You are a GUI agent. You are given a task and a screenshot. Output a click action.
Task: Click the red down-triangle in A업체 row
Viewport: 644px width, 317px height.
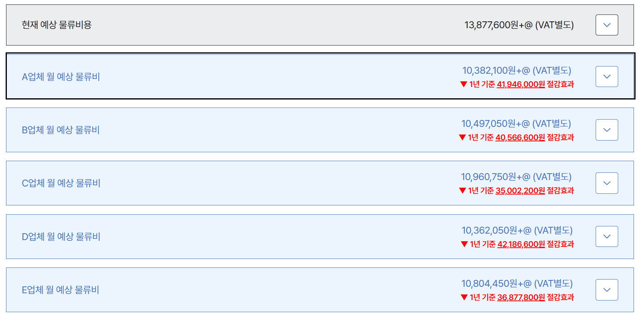pos(463,84)
